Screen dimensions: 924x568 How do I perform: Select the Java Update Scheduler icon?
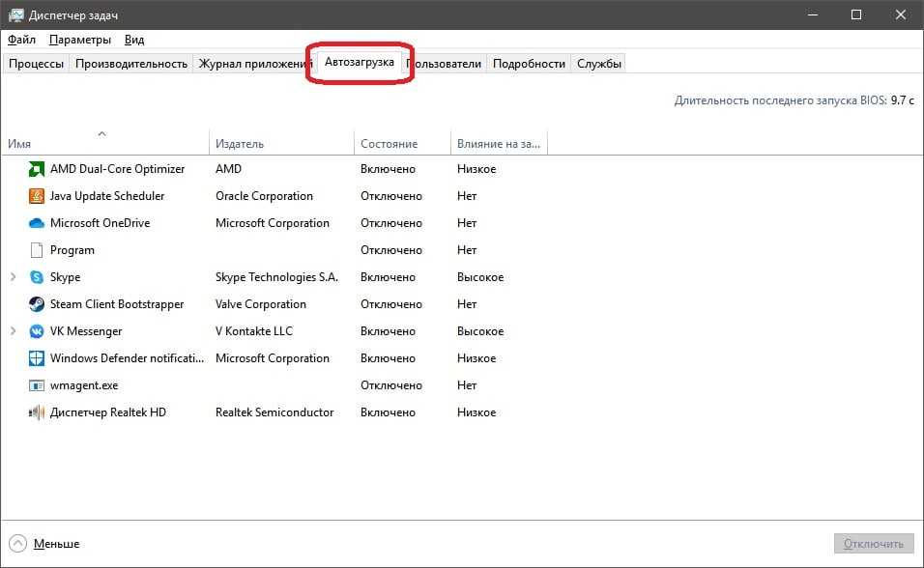(37, 196)
